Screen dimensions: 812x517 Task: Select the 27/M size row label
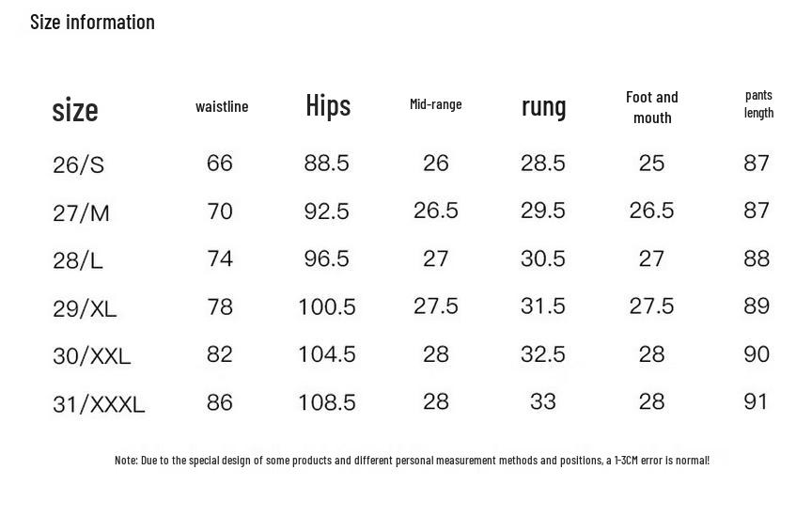(81, 213)
